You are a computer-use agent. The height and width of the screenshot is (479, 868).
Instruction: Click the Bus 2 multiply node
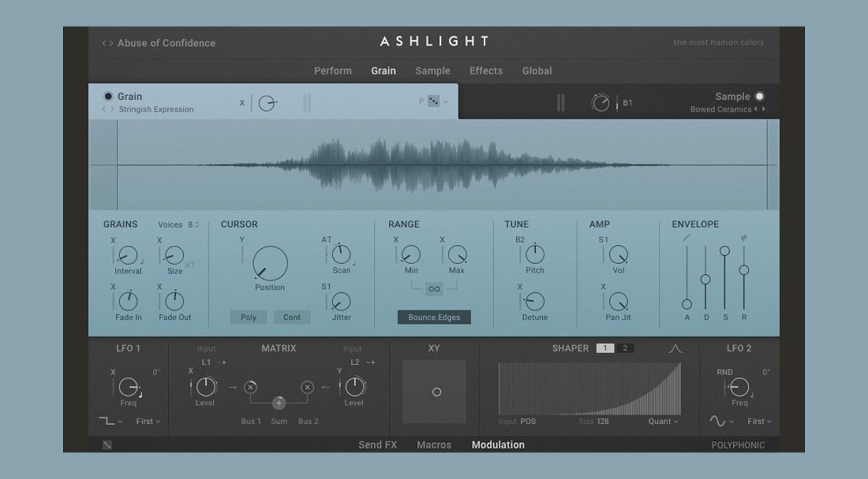(307, 387)
